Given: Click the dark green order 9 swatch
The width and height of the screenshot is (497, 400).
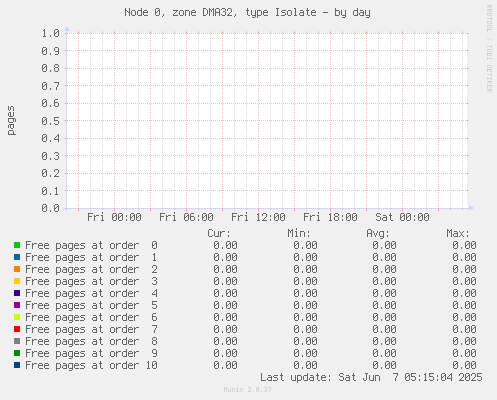Looking at the screenshot, I should click(x=17, y=353).
